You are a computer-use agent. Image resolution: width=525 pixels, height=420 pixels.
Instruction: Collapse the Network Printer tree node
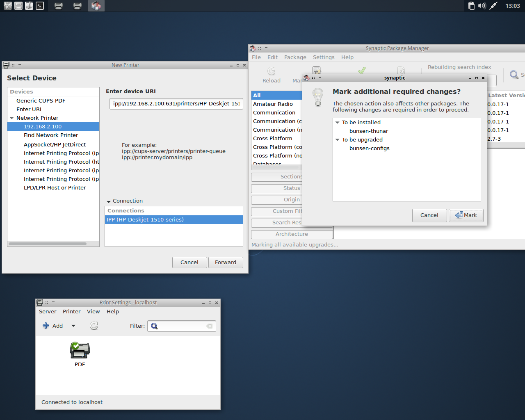pyautogui.click(x=12, y=118)
